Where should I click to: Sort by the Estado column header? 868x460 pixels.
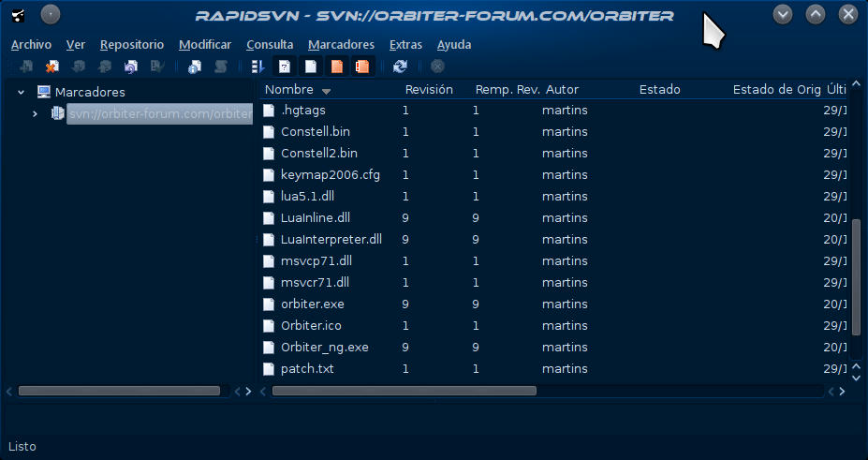[x=660, y=90]
